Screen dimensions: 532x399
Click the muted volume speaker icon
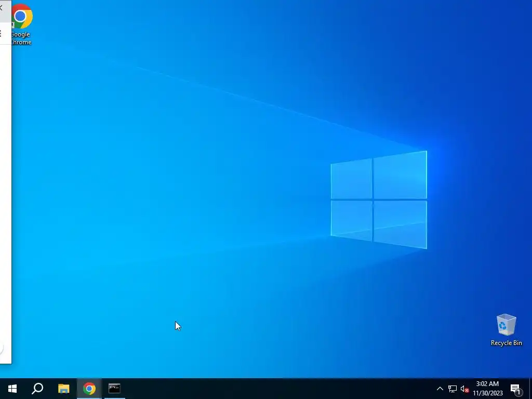[464, 389]
